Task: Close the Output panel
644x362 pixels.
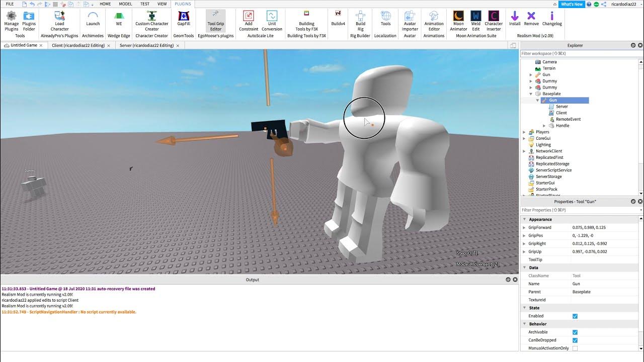Action: [515, 280]
